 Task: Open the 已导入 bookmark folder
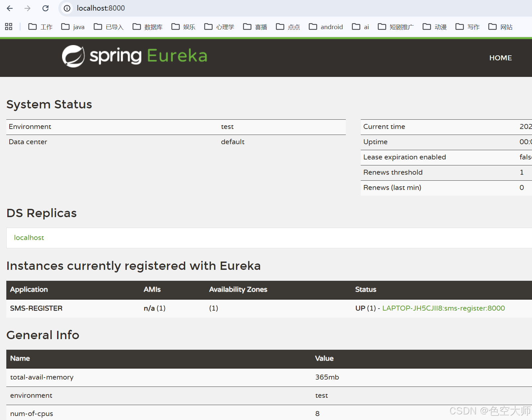point(109,27)
